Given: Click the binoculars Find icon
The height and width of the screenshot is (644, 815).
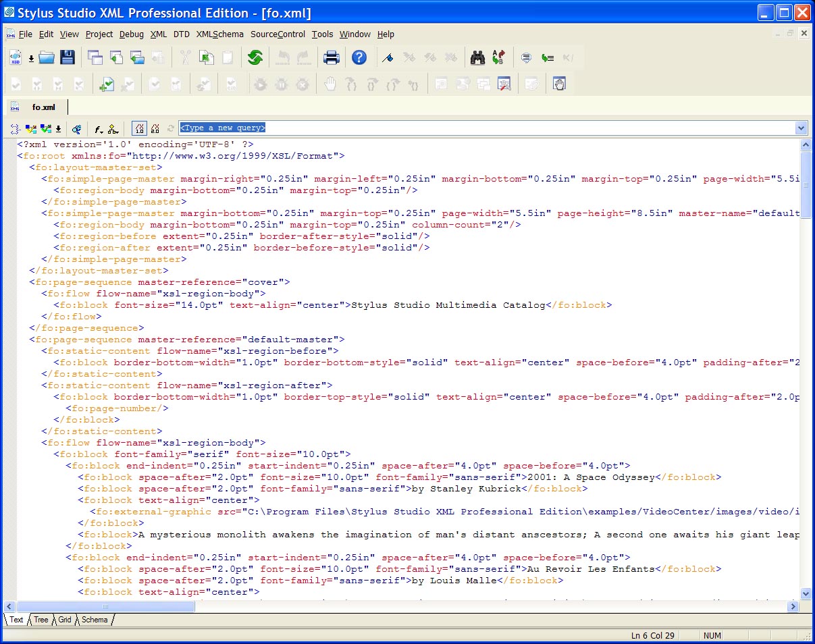Looking at the screenshot, I should tap(478, 58).
